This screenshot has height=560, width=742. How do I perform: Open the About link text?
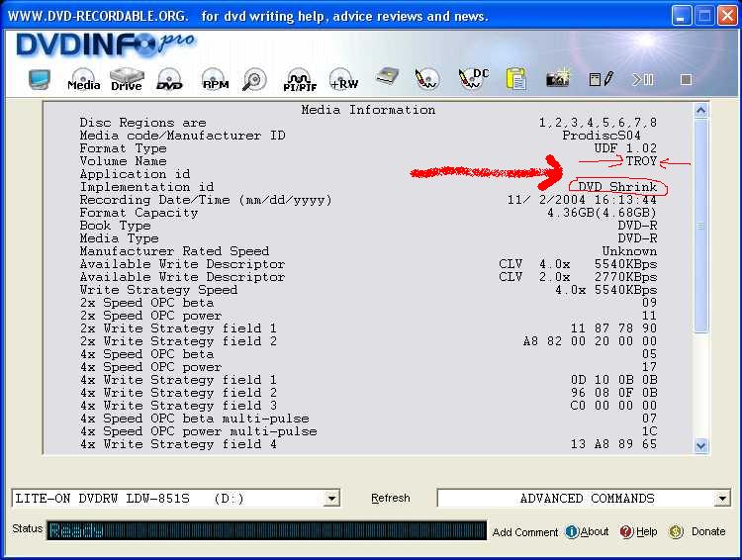point(595,531)
